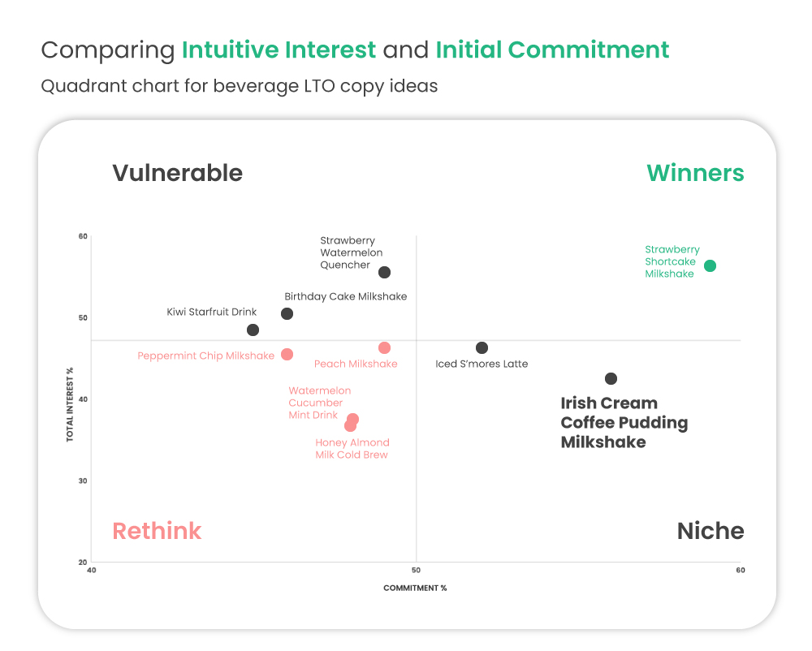Screen dimensions: 812x651
Task: Select the Irish Cream Coffee Pudding Milkshake dot
Action: point(611,379)
